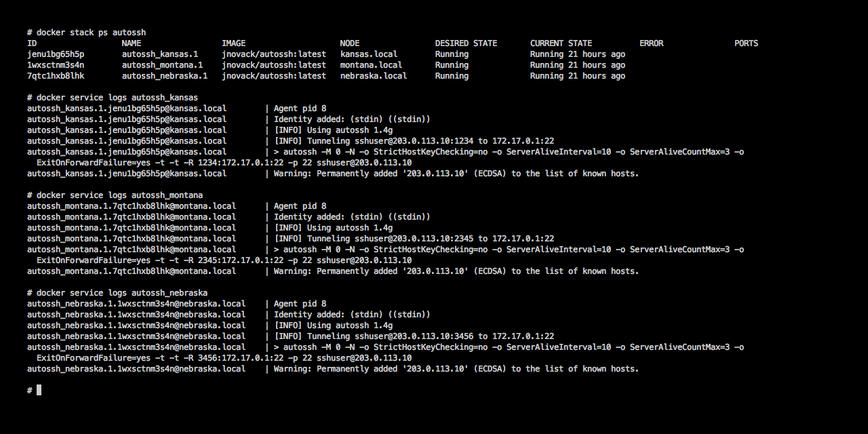Image resolution: width=868 pixels, height=434 pixels.
Task: Click task ID jenu1bg65h5p in the table
Action: (56, 54)
